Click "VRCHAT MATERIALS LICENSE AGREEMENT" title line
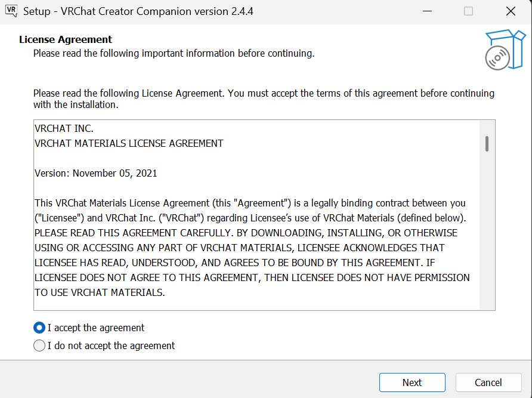 pos(129,143)
